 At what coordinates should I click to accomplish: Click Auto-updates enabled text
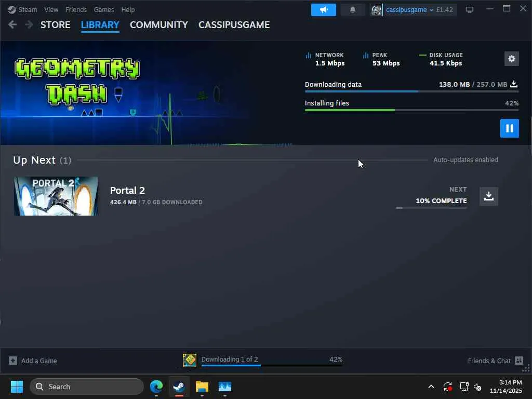click(x=465, y=160)
